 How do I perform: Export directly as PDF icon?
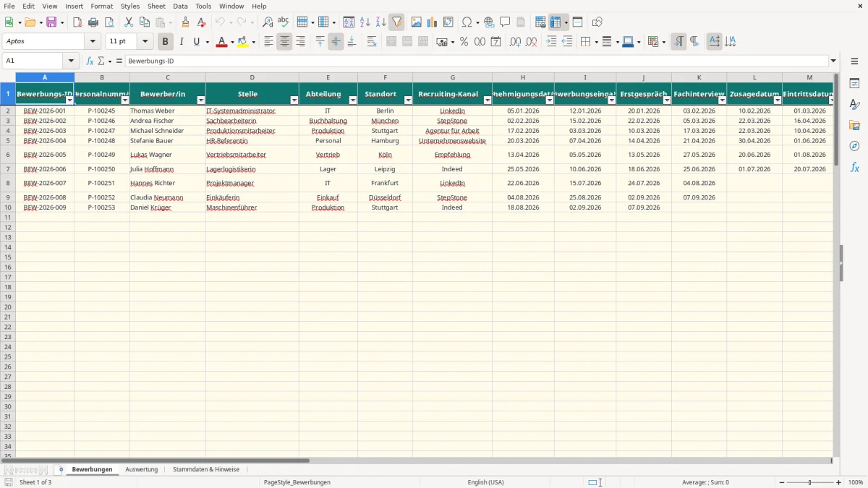tap(77, 22)
